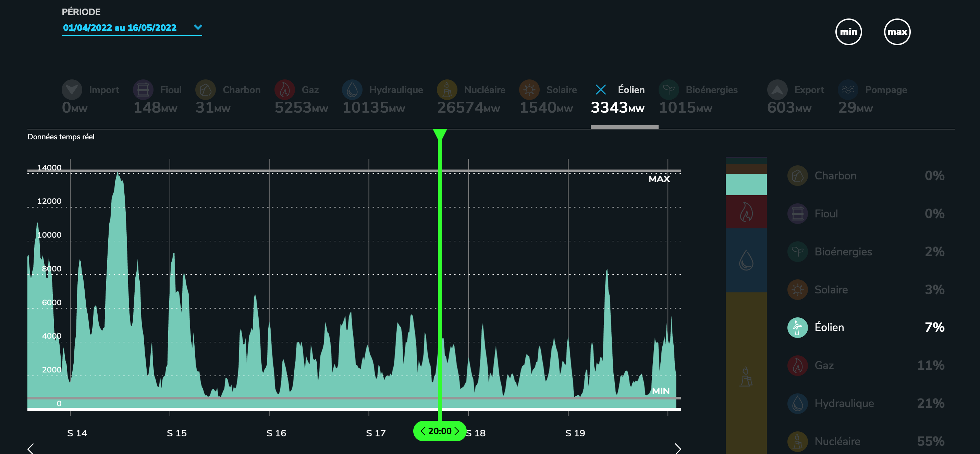Toggle the max indicator circle button

897,32
